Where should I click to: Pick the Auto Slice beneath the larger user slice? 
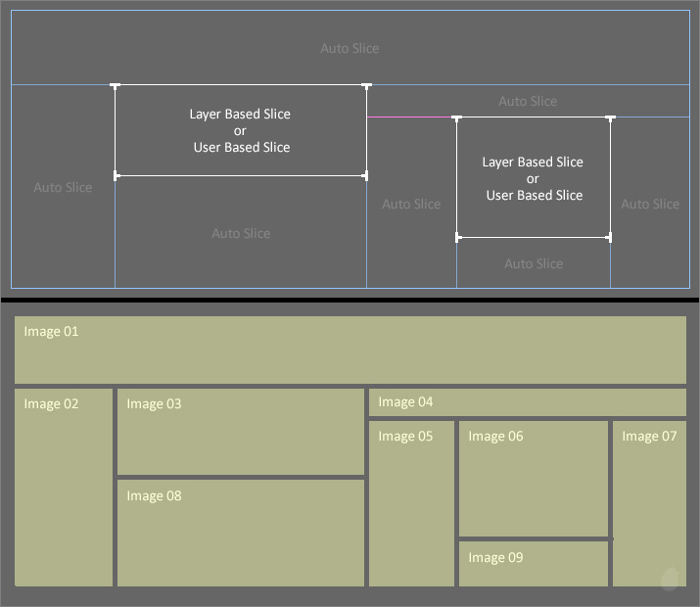tap(241, 233)
